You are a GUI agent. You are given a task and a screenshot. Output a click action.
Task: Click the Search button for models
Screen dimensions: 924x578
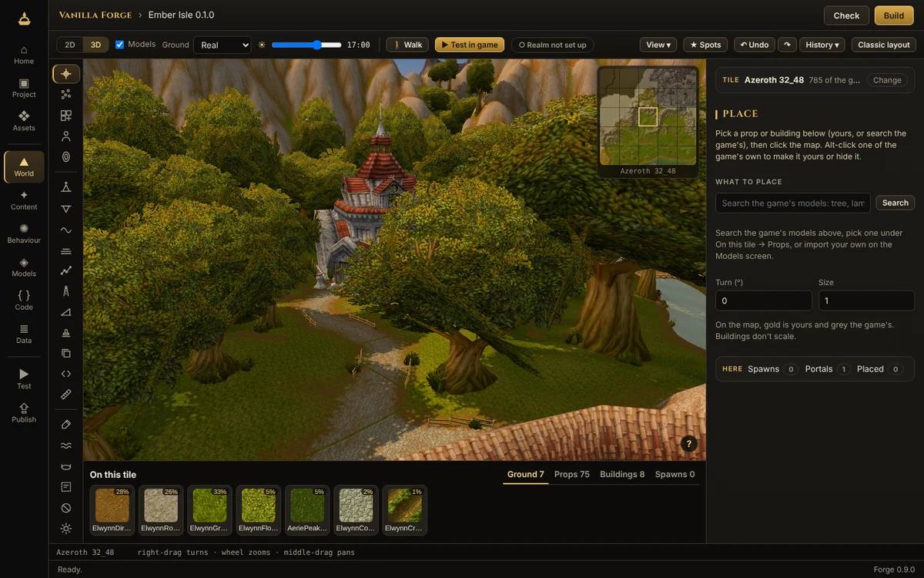[x=896, y=203]
